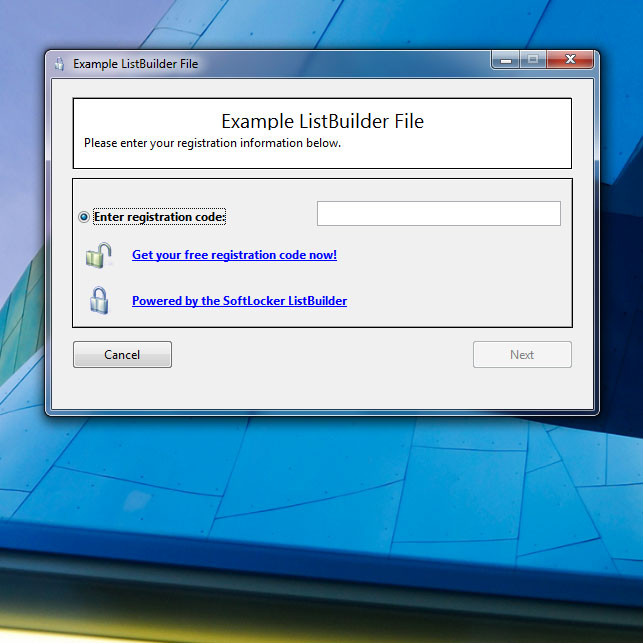Click the application icon in the title bar
The height and width of the screenshot is (643, 643).
point(60,64)
